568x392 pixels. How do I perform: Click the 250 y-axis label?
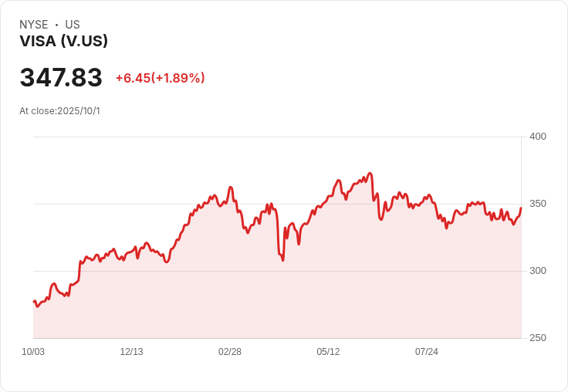(538, 338)
